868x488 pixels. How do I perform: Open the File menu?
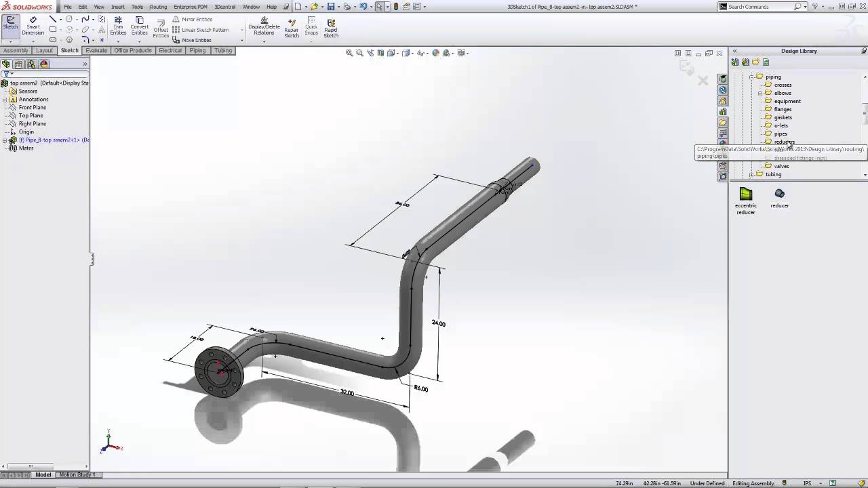(68, 7)
